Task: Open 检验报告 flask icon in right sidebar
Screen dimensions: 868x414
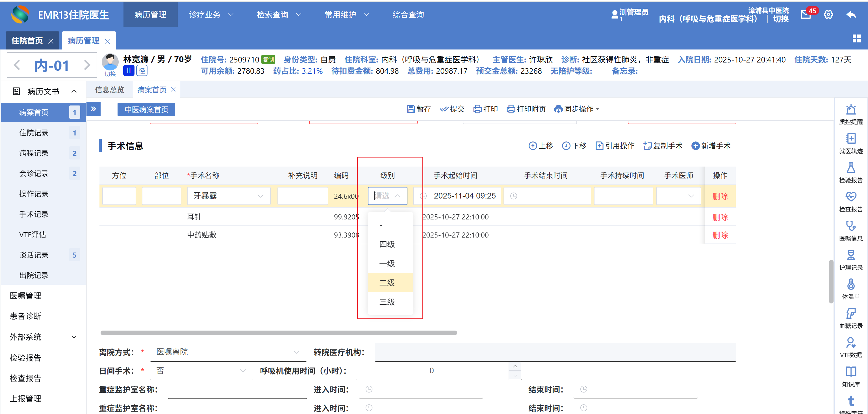Action: (850, 168)
